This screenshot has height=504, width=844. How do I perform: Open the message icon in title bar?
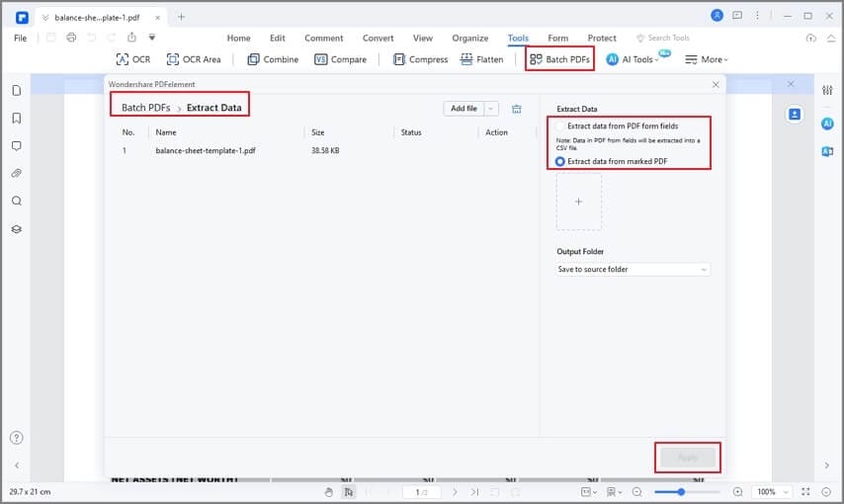(x=737, y=16)
